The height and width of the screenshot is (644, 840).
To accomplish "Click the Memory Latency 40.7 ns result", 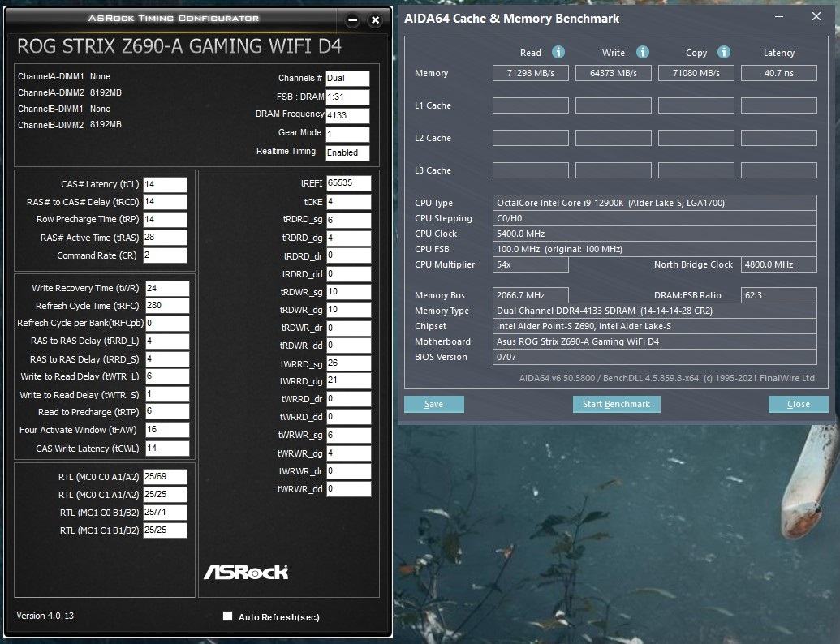I will (779, 73).
